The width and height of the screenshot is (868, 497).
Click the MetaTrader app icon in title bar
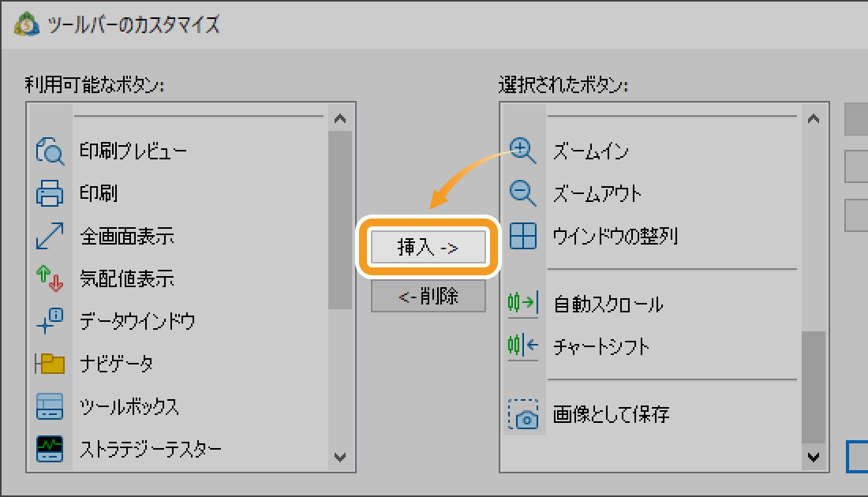(x=27, y=24)
